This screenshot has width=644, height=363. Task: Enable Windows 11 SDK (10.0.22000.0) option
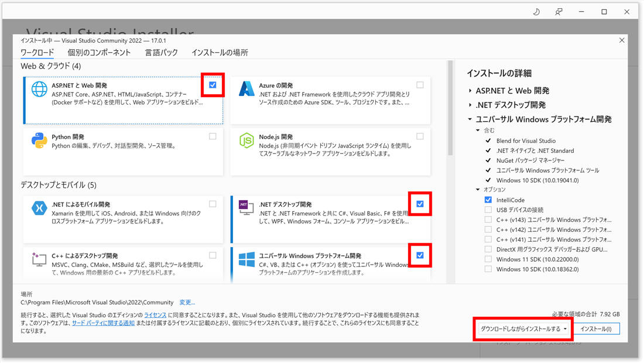tap(488, 259)
